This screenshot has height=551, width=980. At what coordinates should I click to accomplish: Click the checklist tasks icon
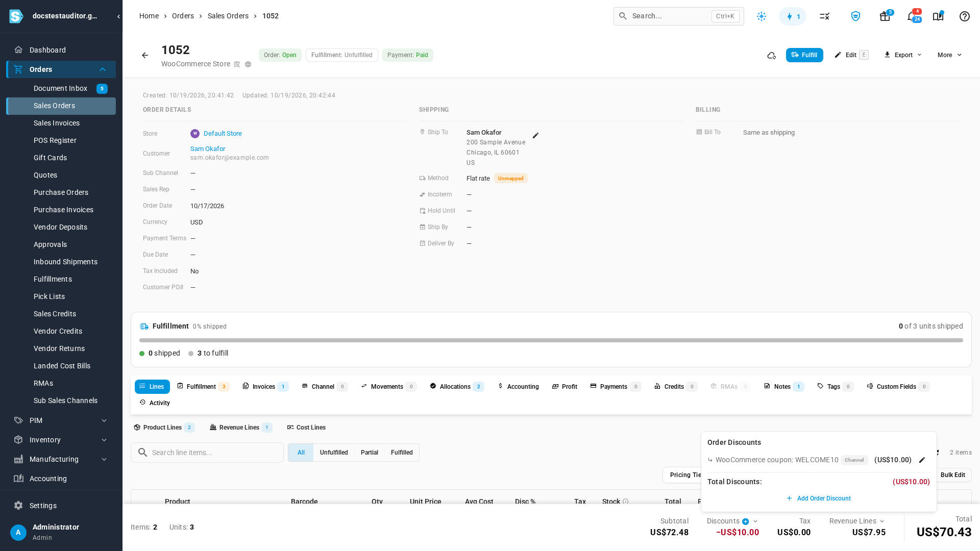[824, 16]
